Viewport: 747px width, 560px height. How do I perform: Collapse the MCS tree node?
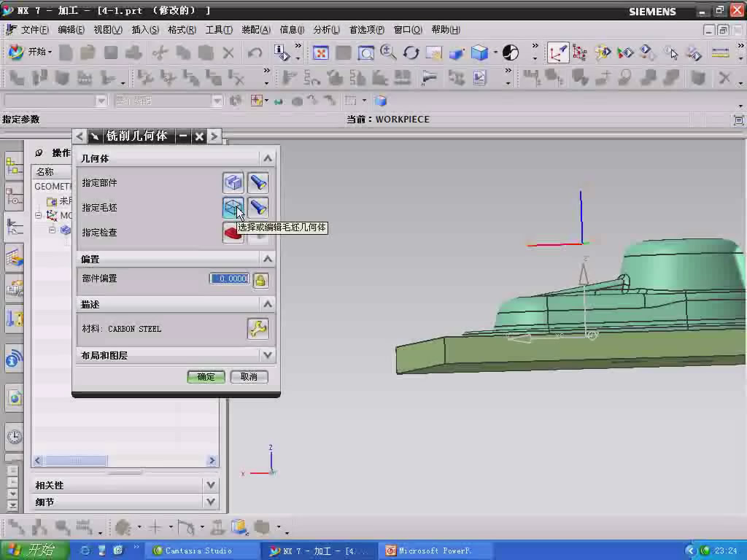click(38, 215)
